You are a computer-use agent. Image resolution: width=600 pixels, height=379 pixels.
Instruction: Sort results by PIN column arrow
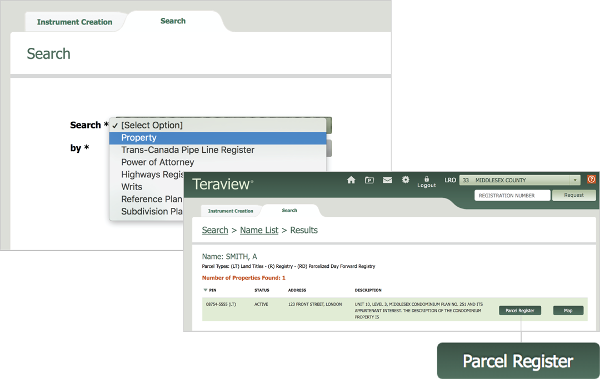205,290
